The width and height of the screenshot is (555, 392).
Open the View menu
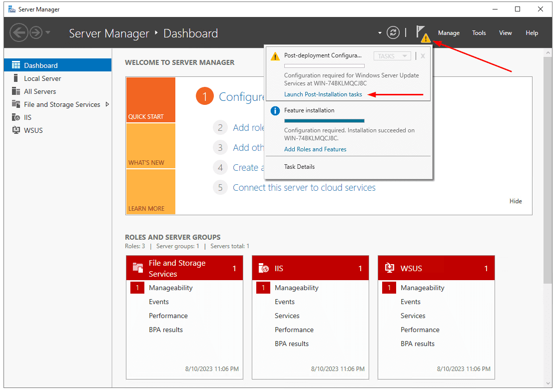[x=505, y=33]
